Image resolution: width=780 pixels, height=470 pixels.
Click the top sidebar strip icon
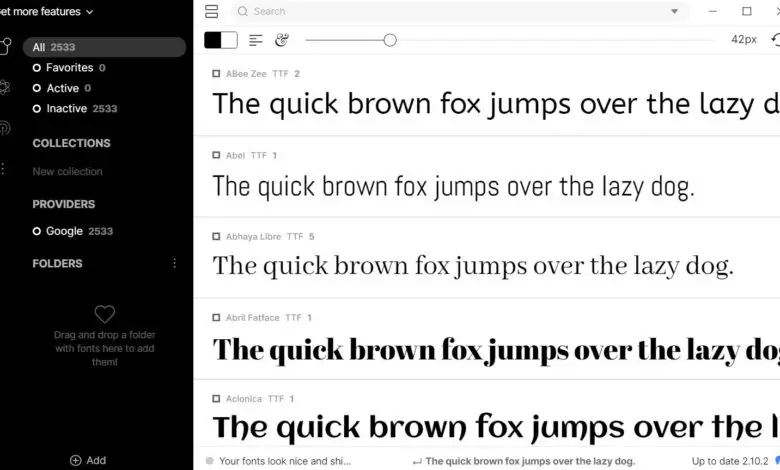point(5,46)
